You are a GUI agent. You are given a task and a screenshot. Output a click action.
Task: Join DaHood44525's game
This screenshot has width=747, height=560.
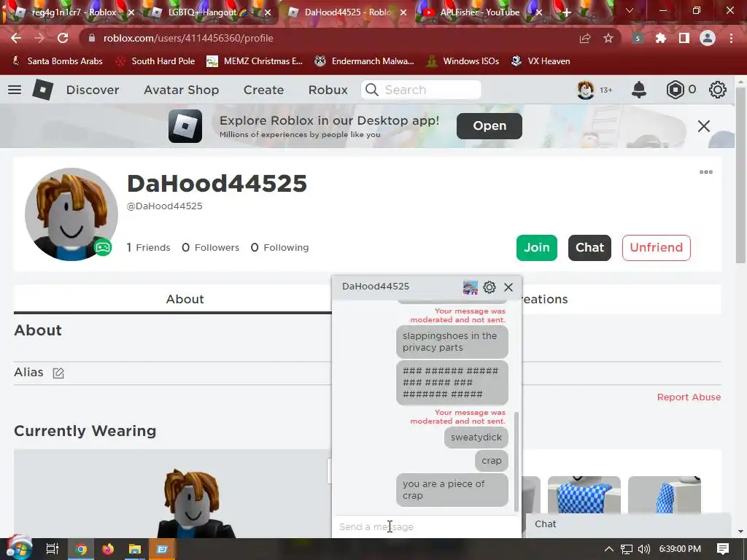coord(536,248)
